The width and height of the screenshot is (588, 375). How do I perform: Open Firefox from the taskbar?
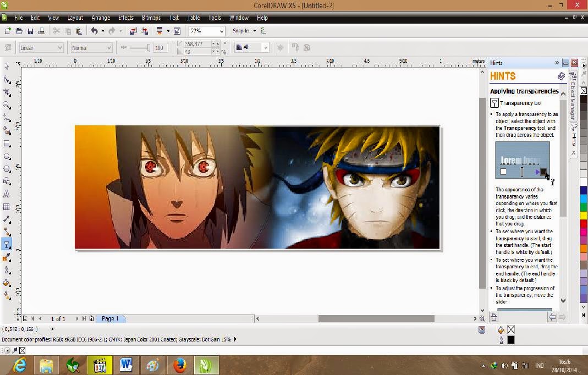point(180,365)
